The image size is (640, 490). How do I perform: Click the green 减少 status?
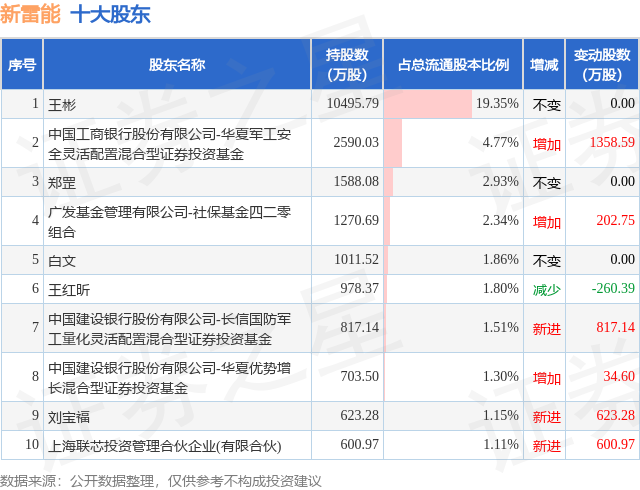pos(547,290)
